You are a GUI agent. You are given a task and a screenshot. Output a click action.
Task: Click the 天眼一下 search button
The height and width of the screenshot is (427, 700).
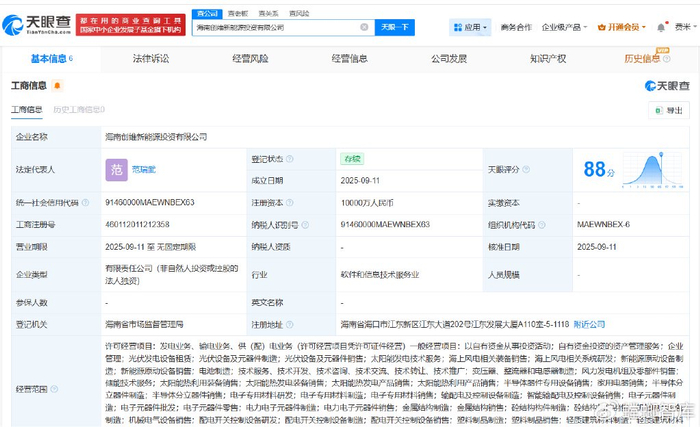[x=395, y=27]
